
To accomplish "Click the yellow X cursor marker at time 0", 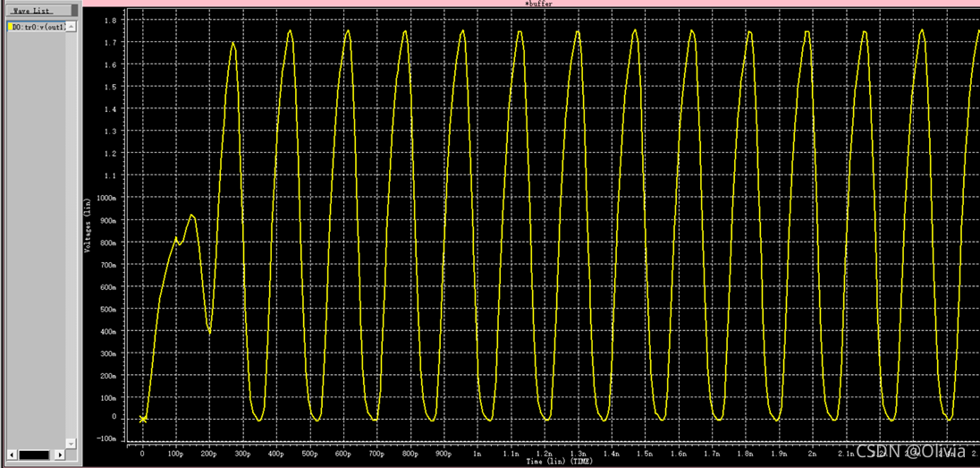I will click(x=143, y=419).
